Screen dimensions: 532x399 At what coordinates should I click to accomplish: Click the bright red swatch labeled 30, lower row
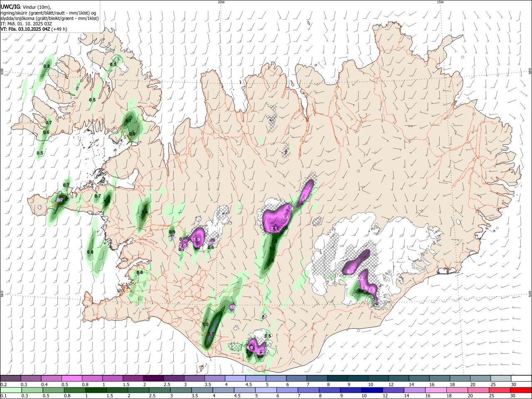pyautogui.click(x=521, y=390)
